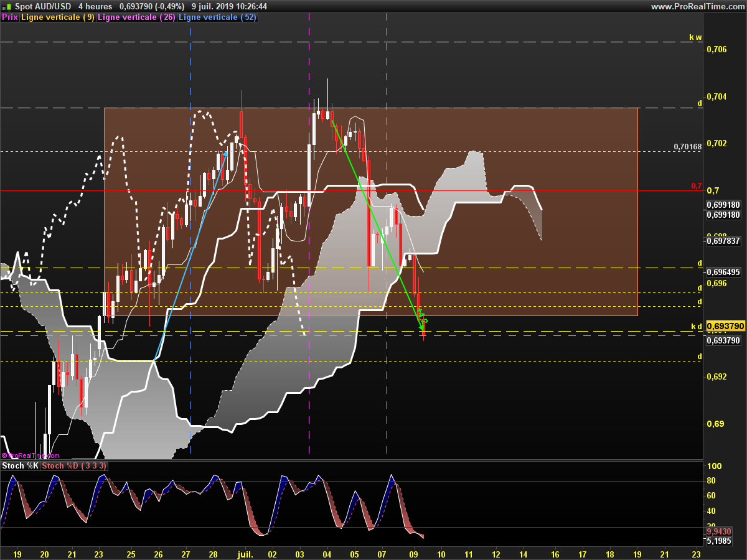Click the 0,69 price axis label
This screenshot has width=747, height=560.
(x=715, y=424)
